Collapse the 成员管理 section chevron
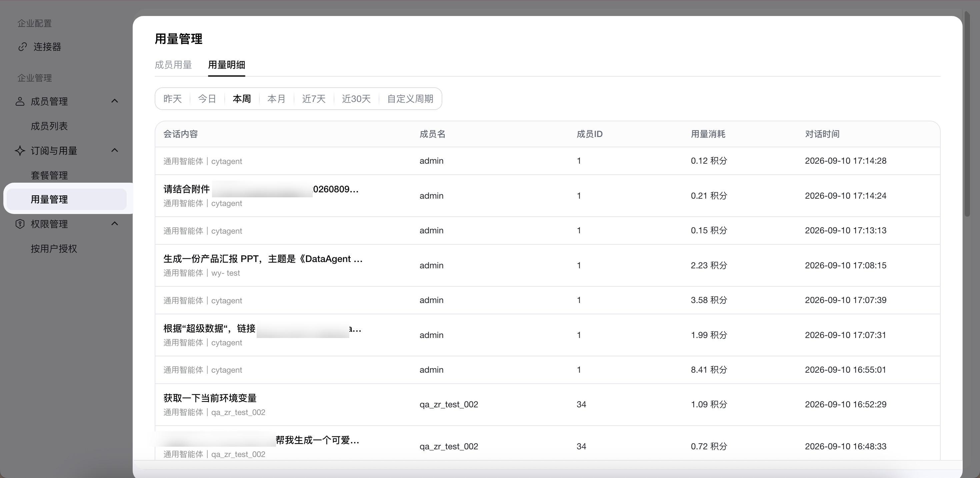980x478 pixels. tap(115, 101)
